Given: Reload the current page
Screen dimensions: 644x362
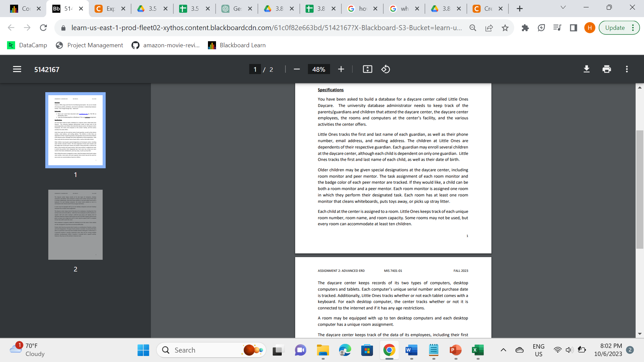Looking at the screenshot, I should tap(43, 28).
